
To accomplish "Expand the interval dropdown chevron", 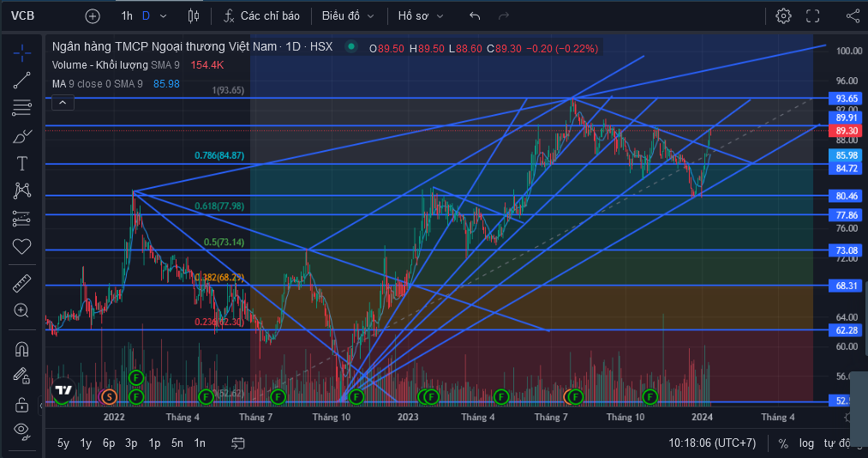I will tap(164, 16).
